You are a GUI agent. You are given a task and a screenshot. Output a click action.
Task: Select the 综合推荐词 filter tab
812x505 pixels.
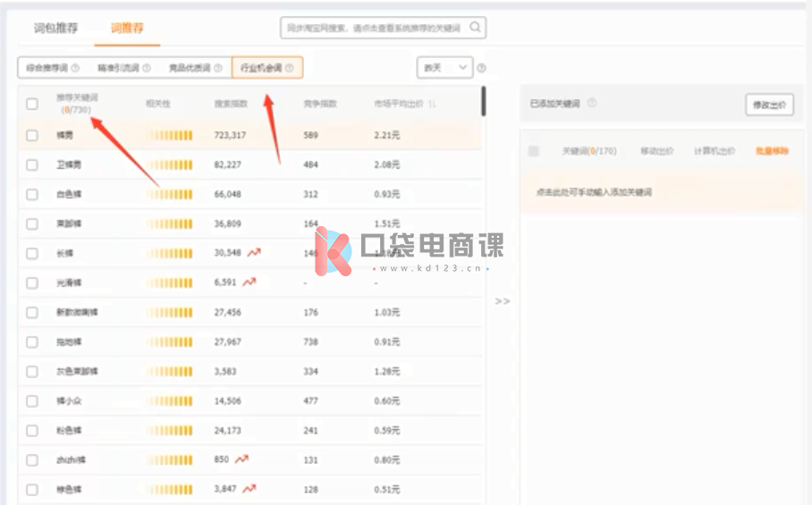point(52,68)
